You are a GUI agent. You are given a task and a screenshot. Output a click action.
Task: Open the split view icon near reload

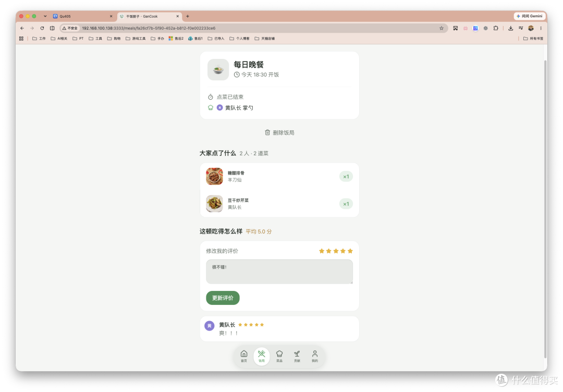[52, 28]
